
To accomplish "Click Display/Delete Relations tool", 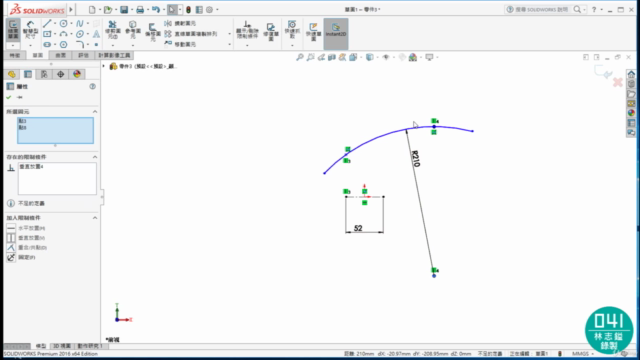I will point(247,29).
